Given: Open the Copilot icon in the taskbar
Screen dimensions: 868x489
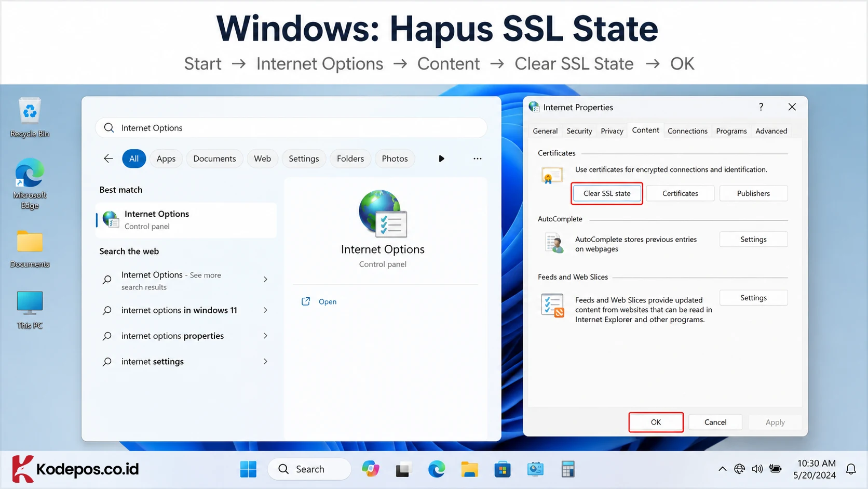Looking at the screenshot, I should coord(371,469).
